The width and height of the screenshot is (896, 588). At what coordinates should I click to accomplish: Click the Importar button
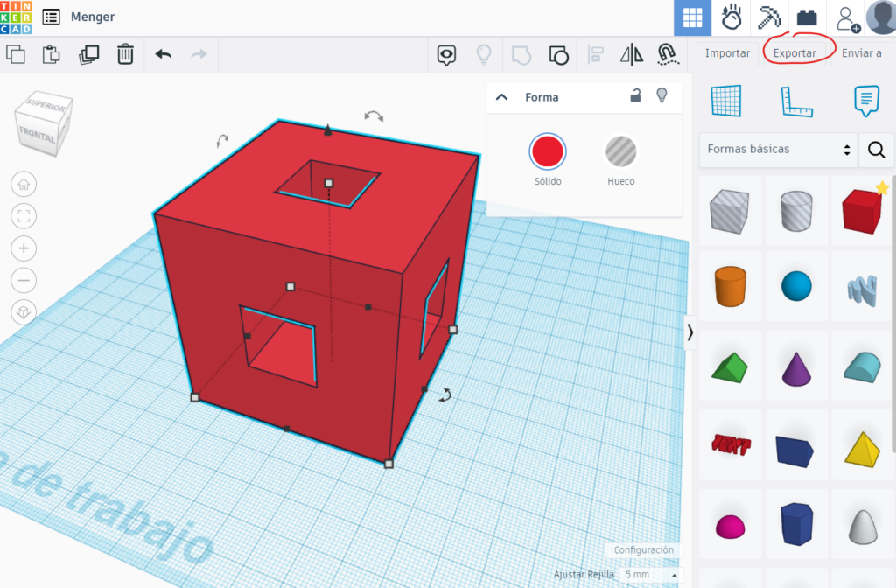point(727,53)
